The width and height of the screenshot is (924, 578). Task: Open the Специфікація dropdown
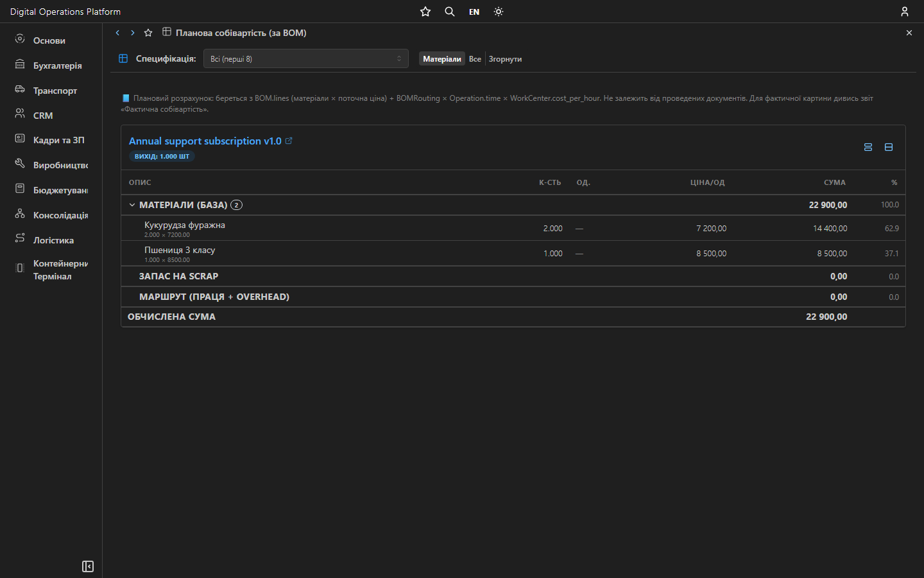tap(306, 58)
